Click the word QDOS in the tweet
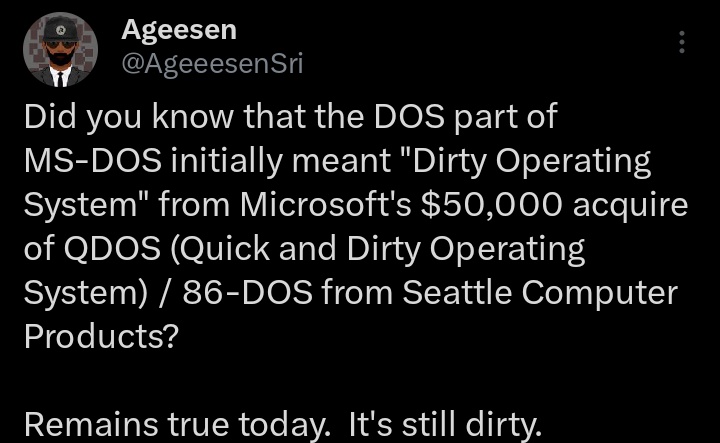720x443 pixels. point(112,248)
